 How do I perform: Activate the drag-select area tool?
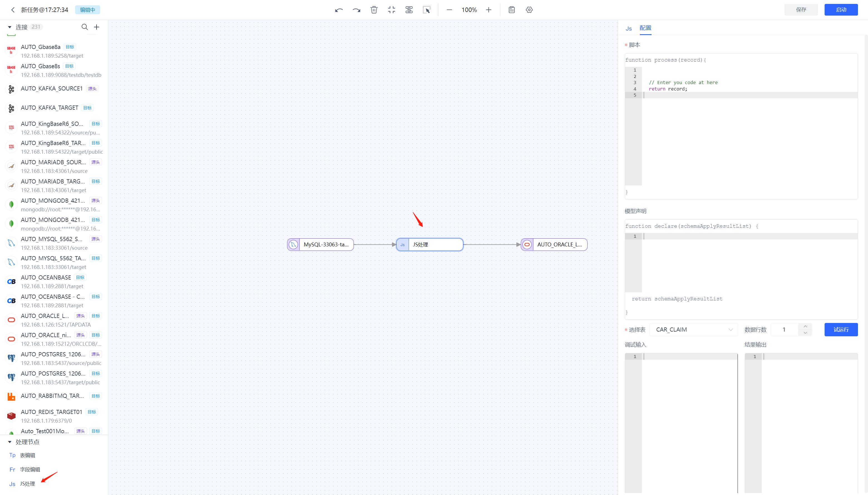pyautogui.click(x=426, y=10)
